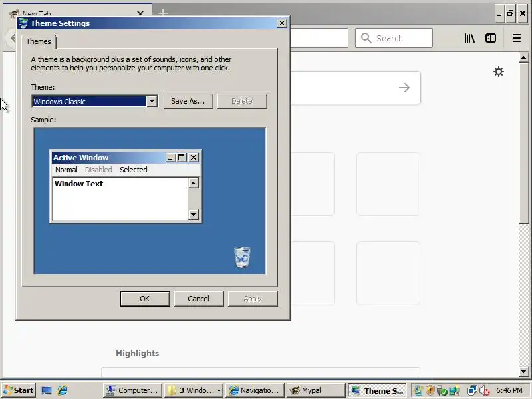
Task: Click the Save As... button
Action: click(x=188, y=101)
